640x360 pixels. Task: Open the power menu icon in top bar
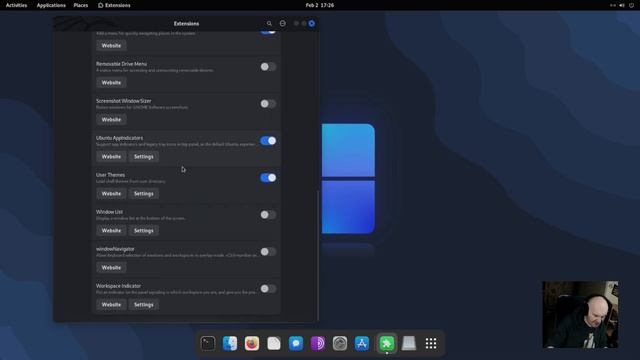(x=631, y=5)
